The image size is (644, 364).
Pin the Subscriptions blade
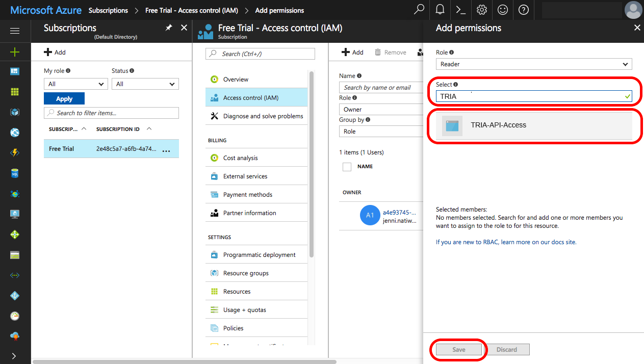coord(169,28)
